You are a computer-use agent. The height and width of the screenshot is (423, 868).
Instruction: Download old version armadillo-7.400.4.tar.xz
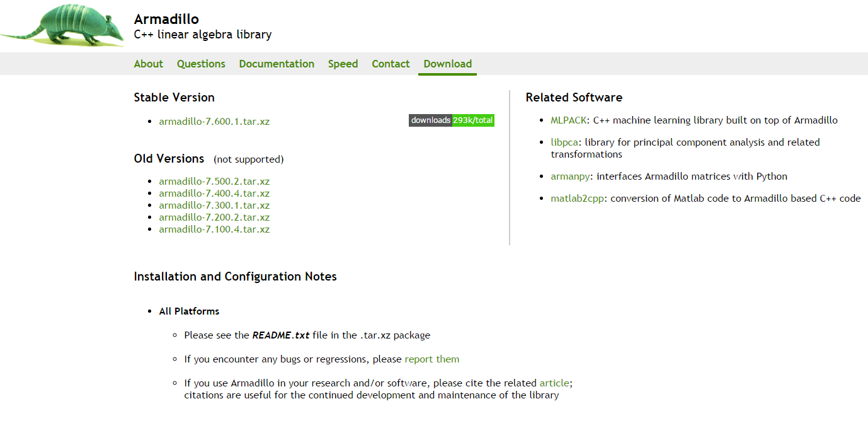(x=214, y=194)
